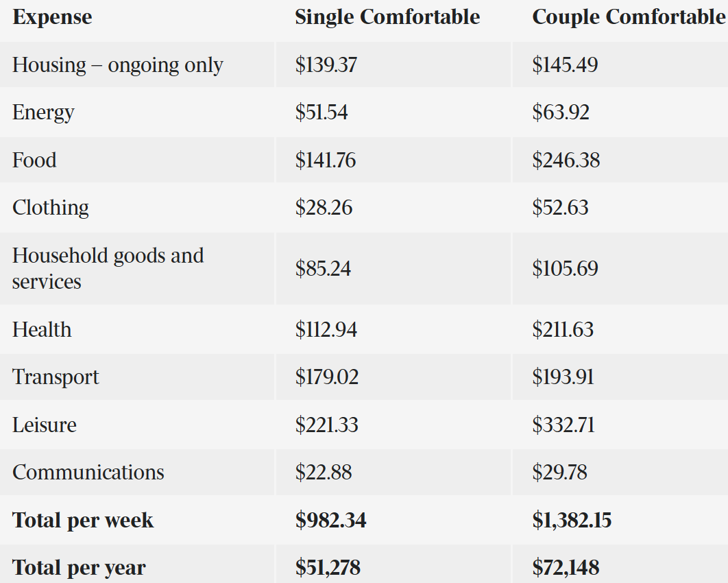This screenshot has width=728, height=583.
Task: Select the Household goods and services label
Action: pyautogui.click(x=108, y=268)
